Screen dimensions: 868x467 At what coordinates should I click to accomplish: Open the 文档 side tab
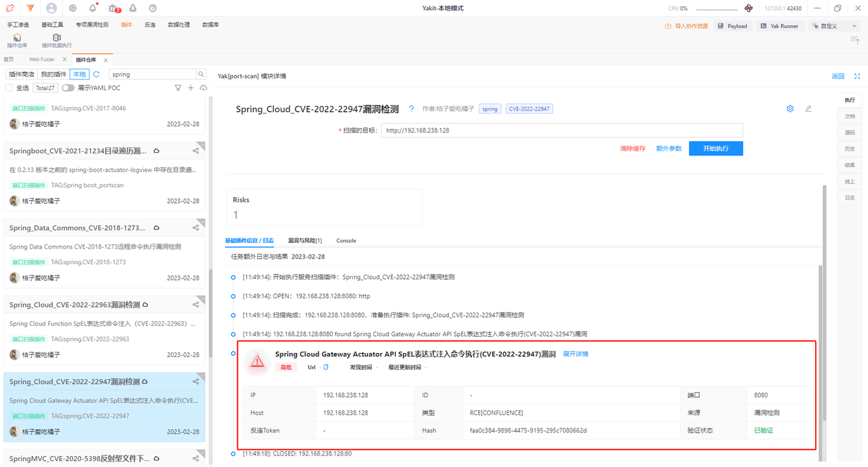click(850, 116)
